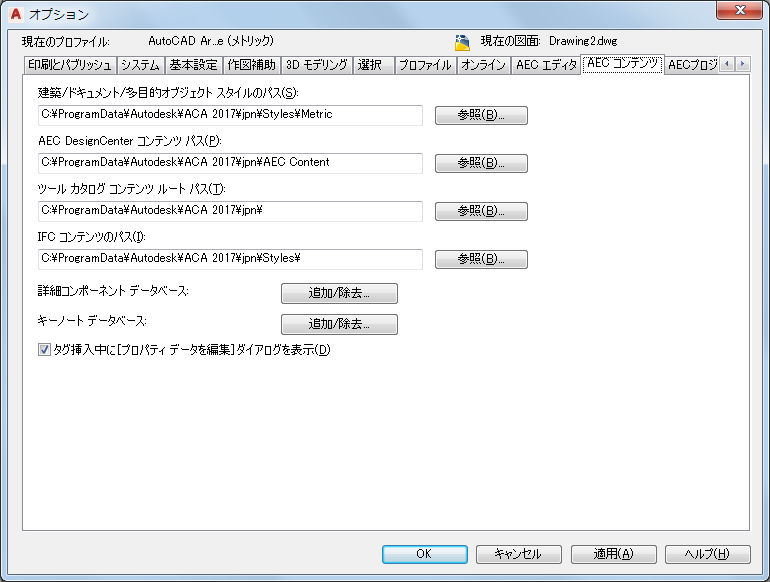This screenshot has height=582, width=770.
Task: Open 追加/除去 for detail component database
Action: [339, 293]
